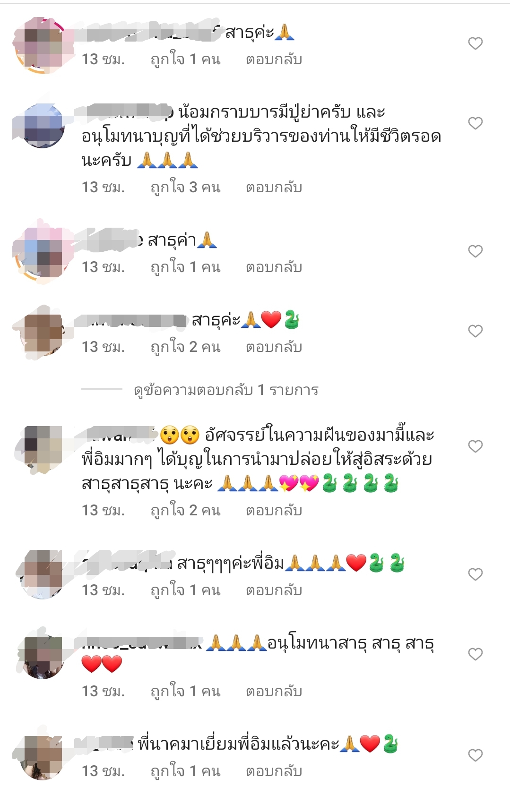Tap ตอบกลับ under 'พี่นาคมาเยี่ยมพี่อิมแล้วนะคะ'

click(x=274, y=771)
